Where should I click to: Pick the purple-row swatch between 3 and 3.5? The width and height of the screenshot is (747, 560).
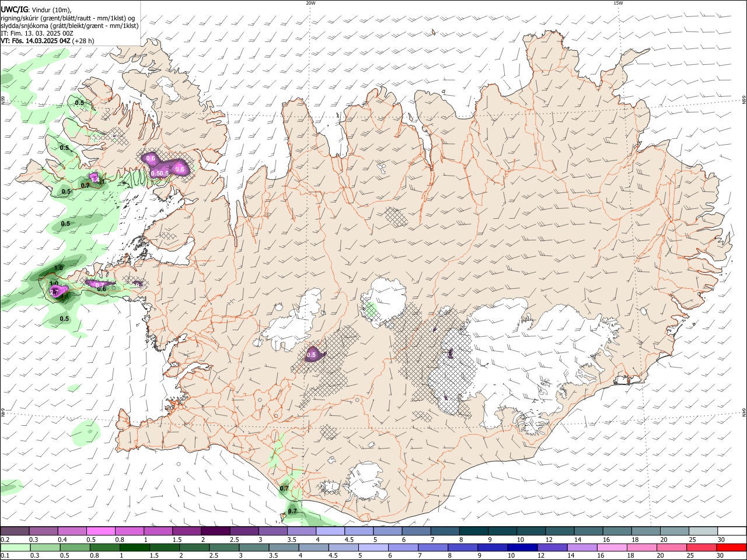click(273, 531)
